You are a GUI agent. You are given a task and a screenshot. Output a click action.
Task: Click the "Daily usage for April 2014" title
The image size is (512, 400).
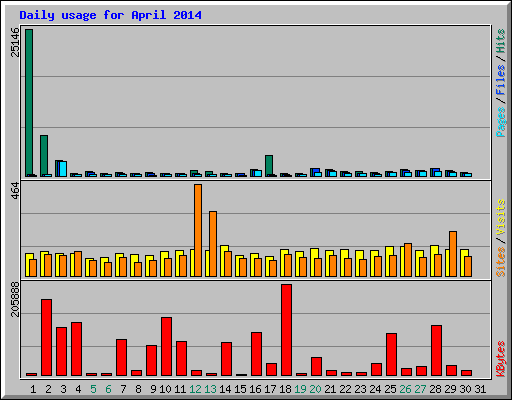coord(110,15)
